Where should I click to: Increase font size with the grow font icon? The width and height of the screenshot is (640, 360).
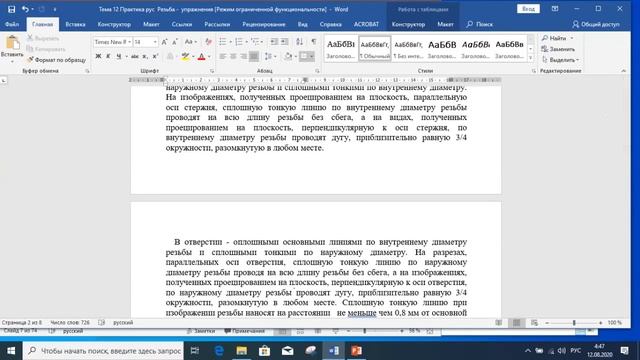(x=164, y=42)
